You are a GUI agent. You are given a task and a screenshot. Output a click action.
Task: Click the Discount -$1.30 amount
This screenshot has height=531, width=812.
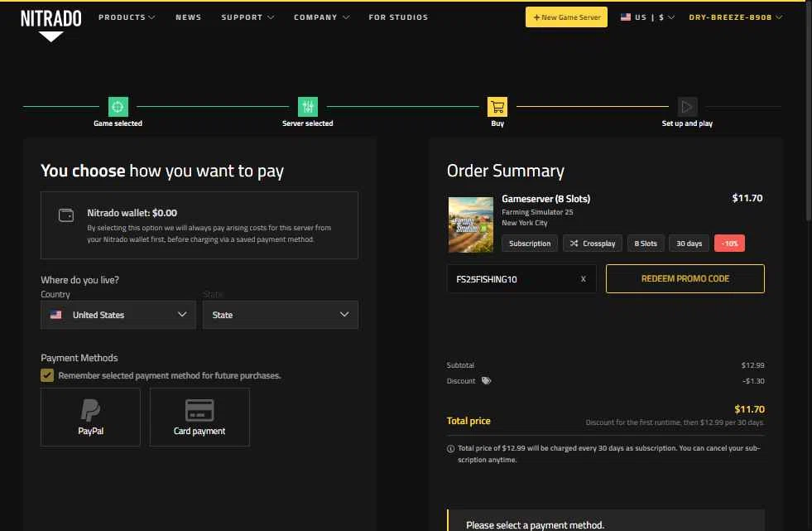click(753, 381)
